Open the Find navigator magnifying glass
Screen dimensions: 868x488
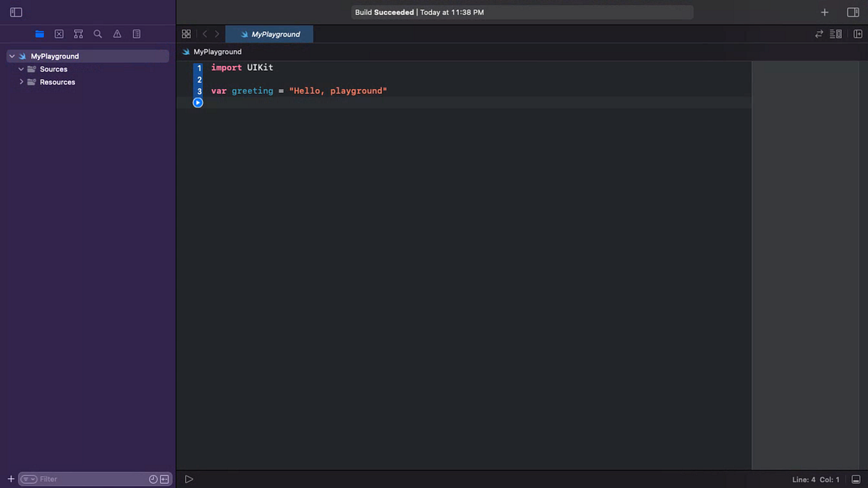[x=98, y=33]
